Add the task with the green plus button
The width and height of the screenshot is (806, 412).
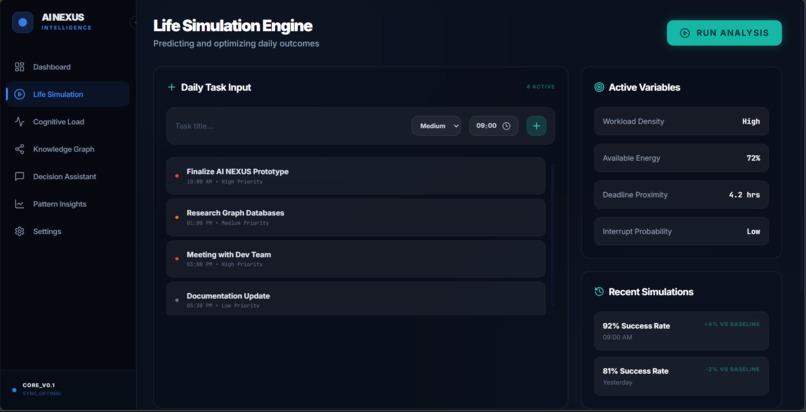(536, 126)
